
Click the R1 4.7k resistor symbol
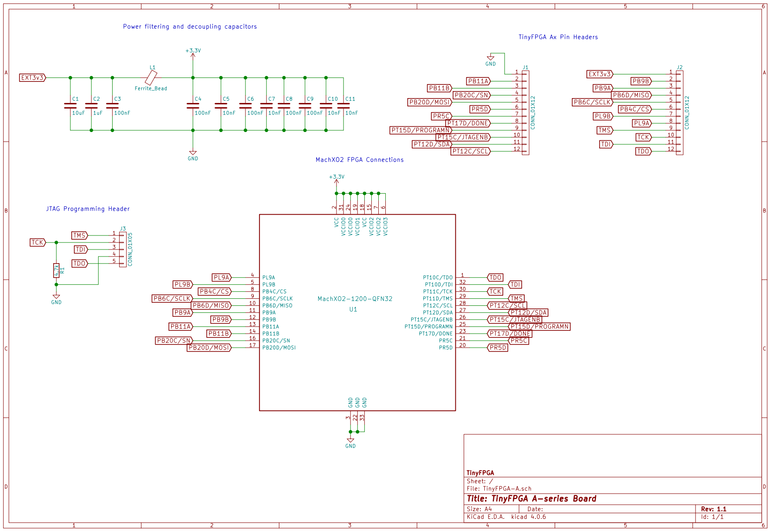click(x=56, y=271)
